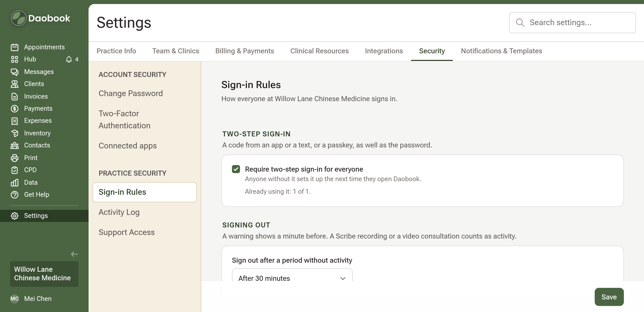Click Willow Lane Chinese Medicine practice switcher
Viewport: 644px width, 312px height.
(x=44, y=274)
